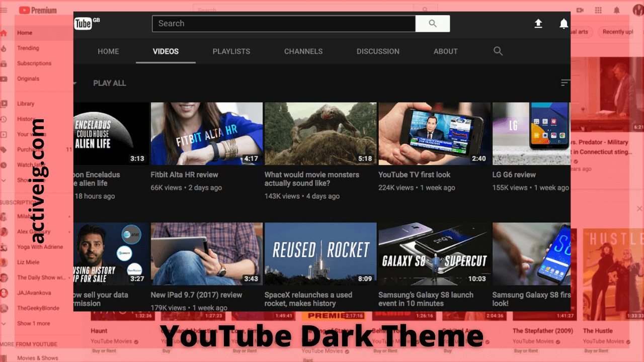
Task: Click the Home icon in background sidebar
Action: 4,33
